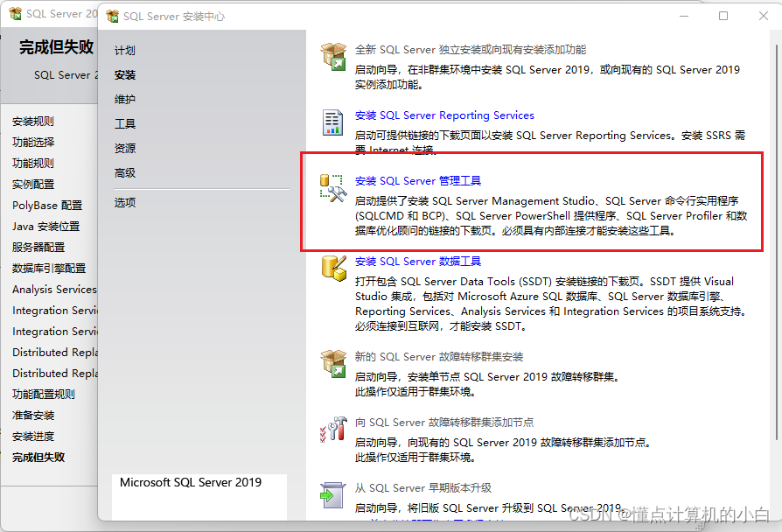782x532 pixels.
Task: Click the vertical scrollbar of the install list
Action: [x=778, y=242]
